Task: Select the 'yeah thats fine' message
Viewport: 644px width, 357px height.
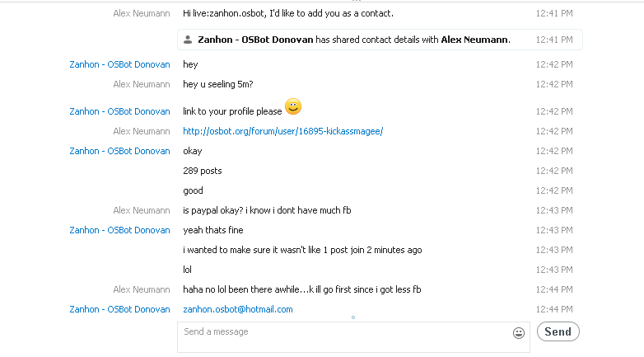Action: coord(213,230)
